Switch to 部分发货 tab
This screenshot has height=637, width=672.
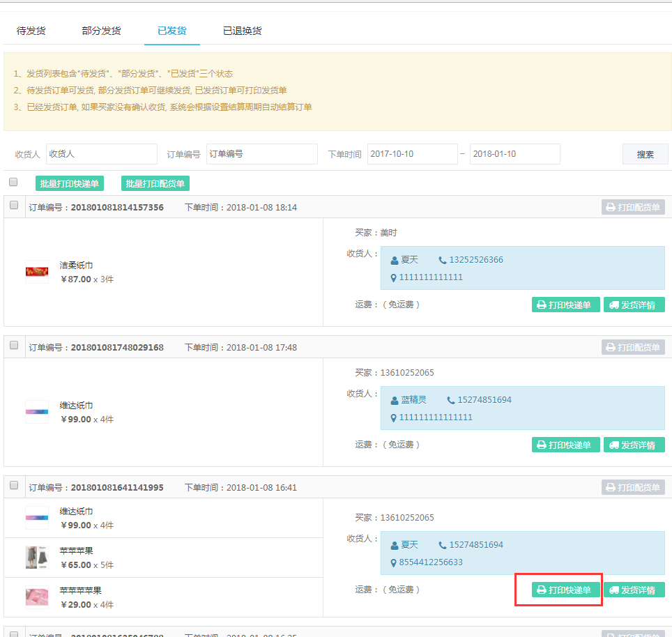pyautogui.click(x=101, y=31)
